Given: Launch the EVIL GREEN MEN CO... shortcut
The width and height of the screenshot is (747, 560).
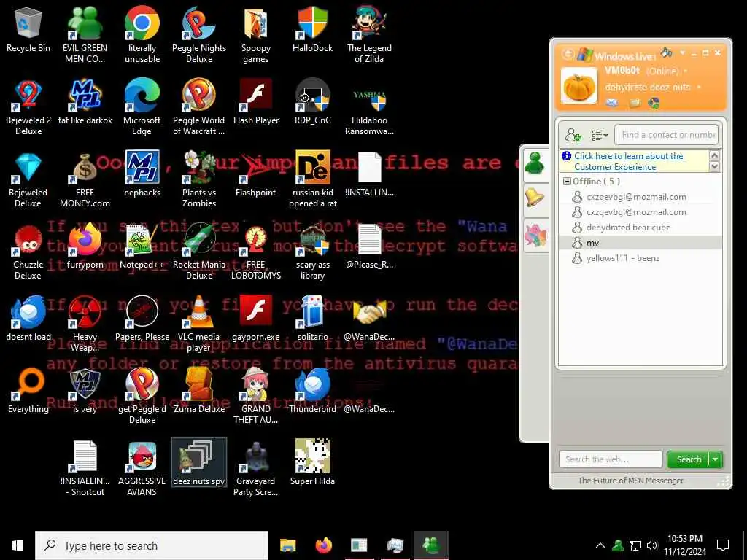Looking at the screenshot, I should (x=85, y=35).
